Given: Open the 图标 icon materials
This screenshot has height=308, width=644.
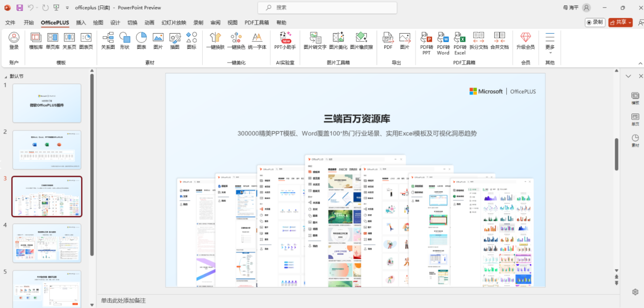Looking at the screenshot, I should tap(191, 41).
